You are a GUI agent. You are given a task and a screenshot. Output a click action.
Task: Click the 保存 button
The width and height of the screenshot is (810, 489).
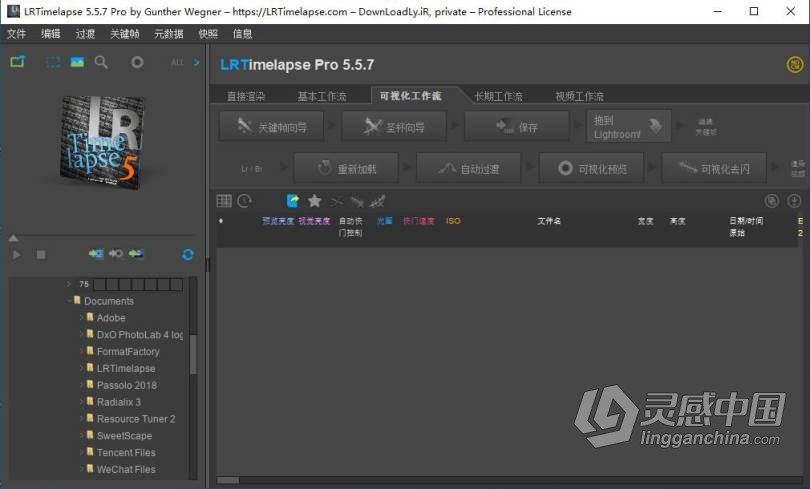(517, 126)
